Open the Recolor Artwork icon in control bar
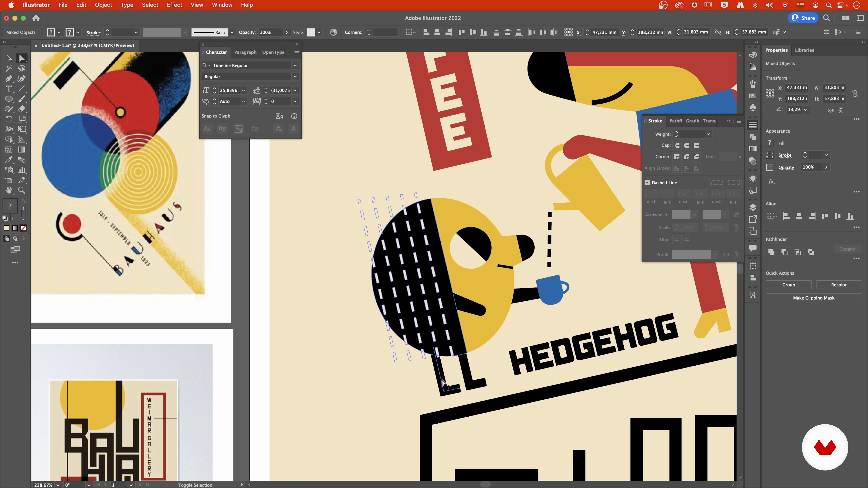This screenshot has height=488, width=868. 333,32
